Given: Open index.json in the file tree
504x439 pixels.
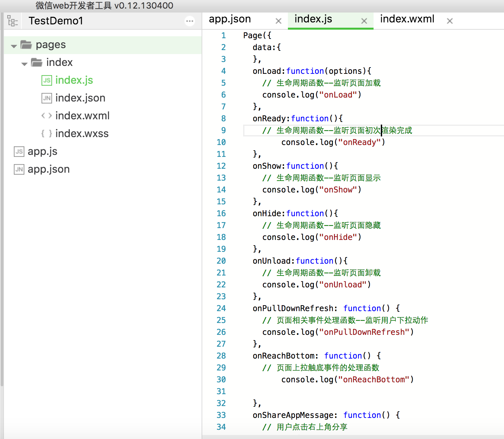Looking at the screenshot, I should coord(80,98).
